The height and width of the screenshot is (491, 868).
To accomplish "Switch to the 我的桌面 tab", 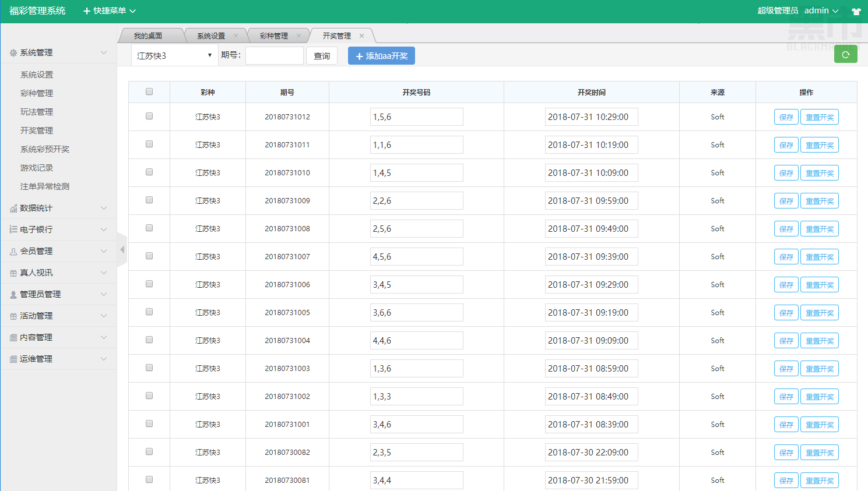I will click(148, 36).
